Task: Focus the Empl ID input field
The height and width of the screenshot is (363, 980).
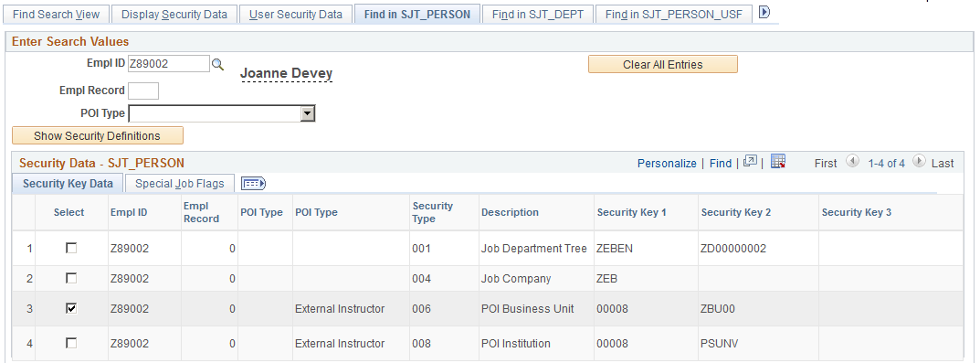Action: click(169, 64)
